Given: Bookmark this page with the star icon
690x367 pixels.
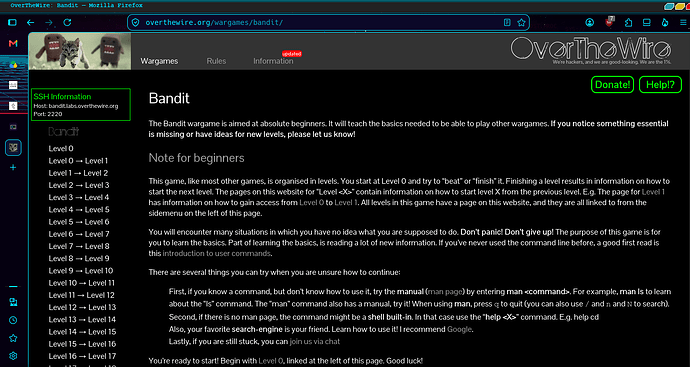Looking at the screenshot, I should coord(521,22).
